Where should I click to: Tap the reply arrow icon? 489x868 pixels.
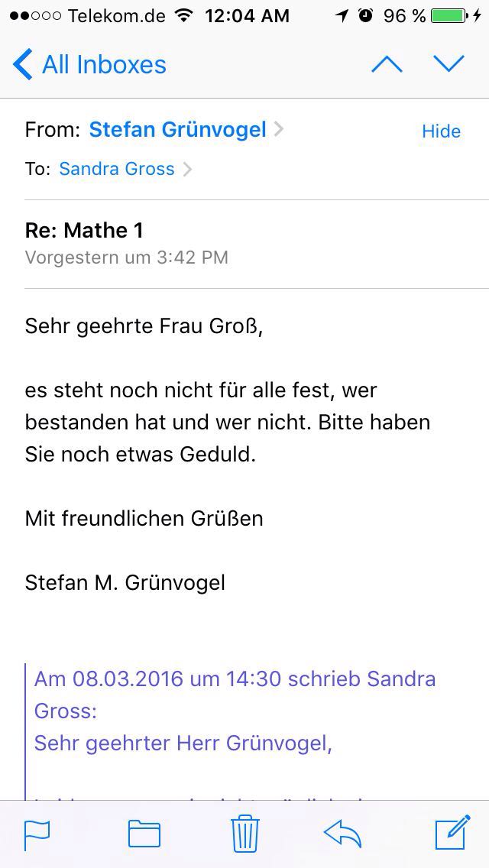(x=342, y=833)
